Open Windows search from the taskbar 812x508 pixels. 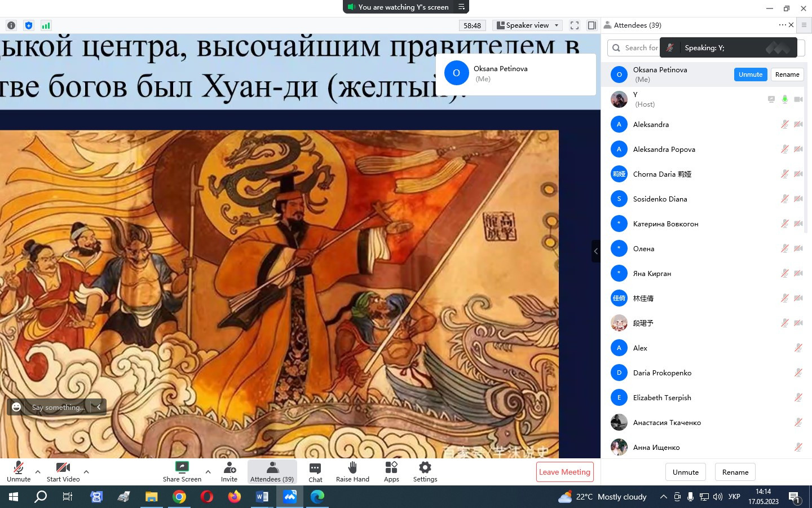(x=41, y=497)
